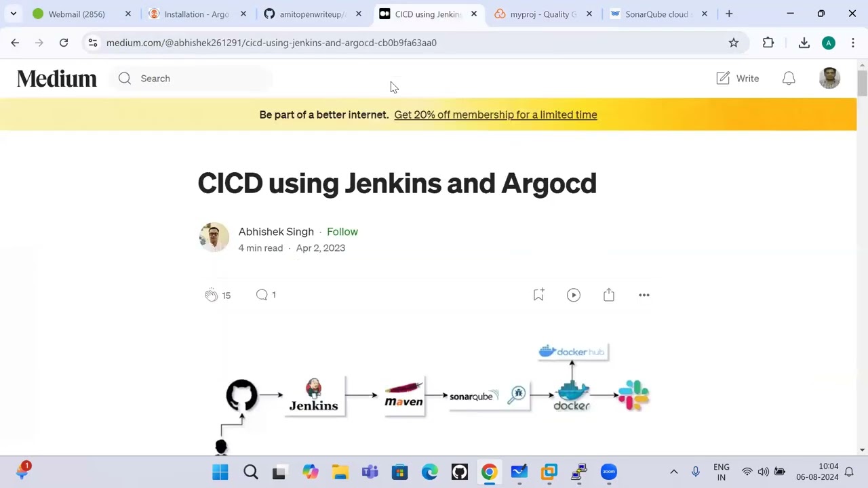Image resolution: width=868 pixels, height=488 pixels.
Task: Open the 20% off membership link
Action: click(x=496, y=115)
